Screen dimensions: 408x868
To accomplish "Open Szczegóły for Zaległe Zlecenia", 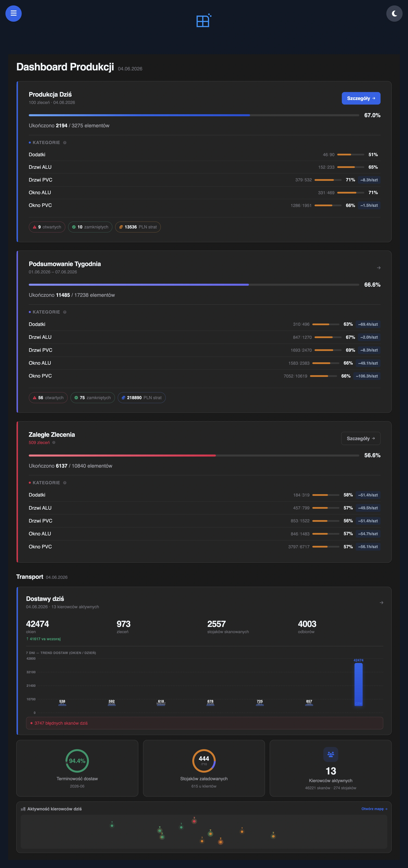I will 361,438.
